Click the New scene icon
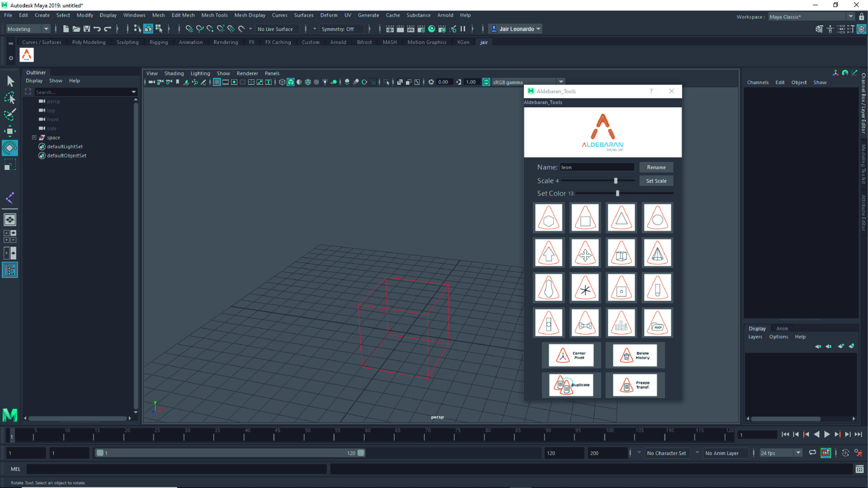The image size is (868, 488). [x=66, y=29]
